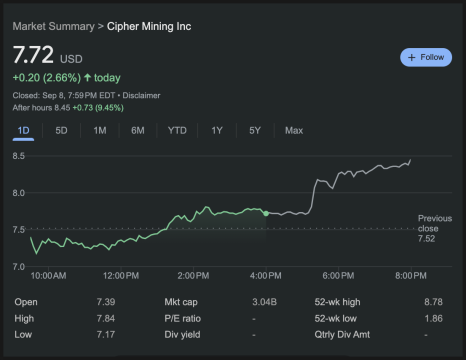The width and height of the screenshot is (466, 360).
Task: Click the 4:00 PM axis label
Action: coord(266,276)
